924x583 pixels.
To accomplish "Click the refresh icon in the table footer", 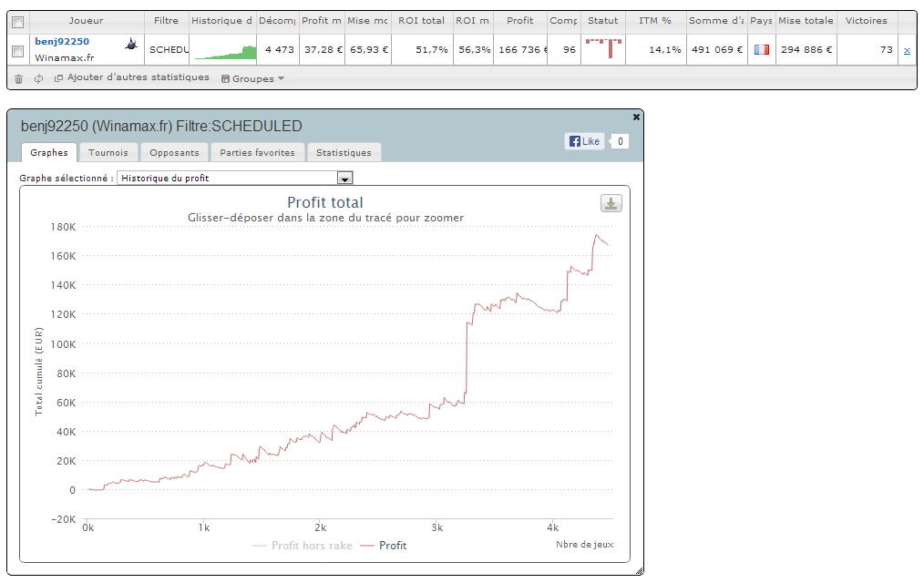I will tap(38, 79).
